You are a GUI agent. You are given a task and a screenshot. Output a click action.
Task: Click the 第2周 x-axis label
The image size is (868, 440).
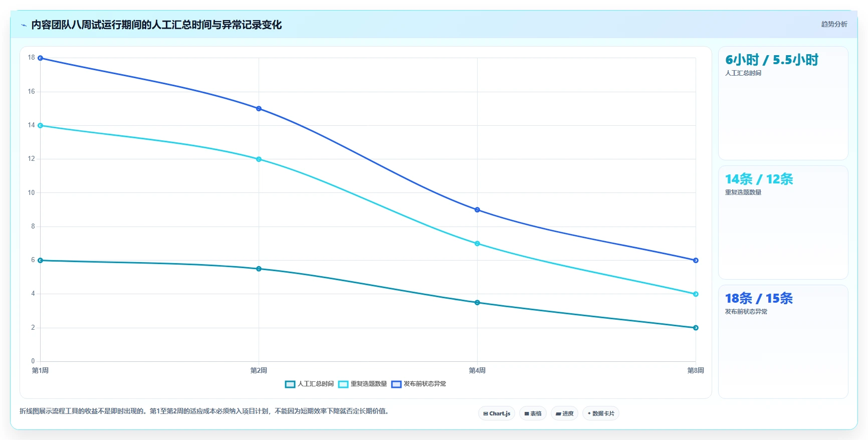[259, 371]
